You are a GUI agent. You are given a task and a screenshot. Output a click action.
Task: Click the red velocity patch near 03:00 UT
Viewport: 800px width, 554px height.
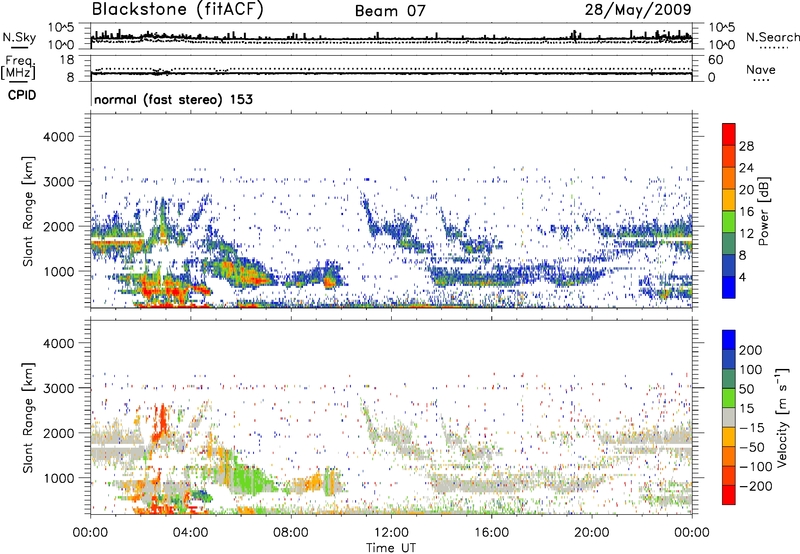pyautogui.click(x=161, y=422)
